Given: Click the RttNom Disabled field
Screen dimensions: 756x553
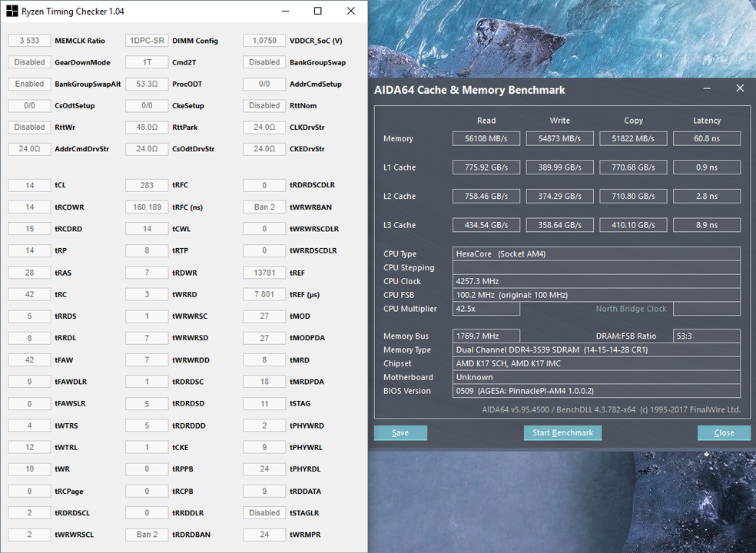Looking at the screenshot, I should [x=265, y=105].
